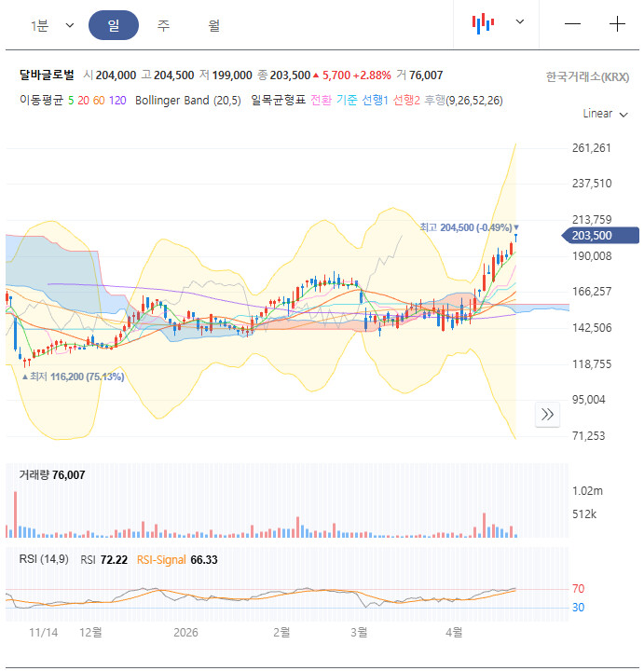Click the 166,257 price axis label
This screenshot has height=671, width=644.
(x=592, y=292)
